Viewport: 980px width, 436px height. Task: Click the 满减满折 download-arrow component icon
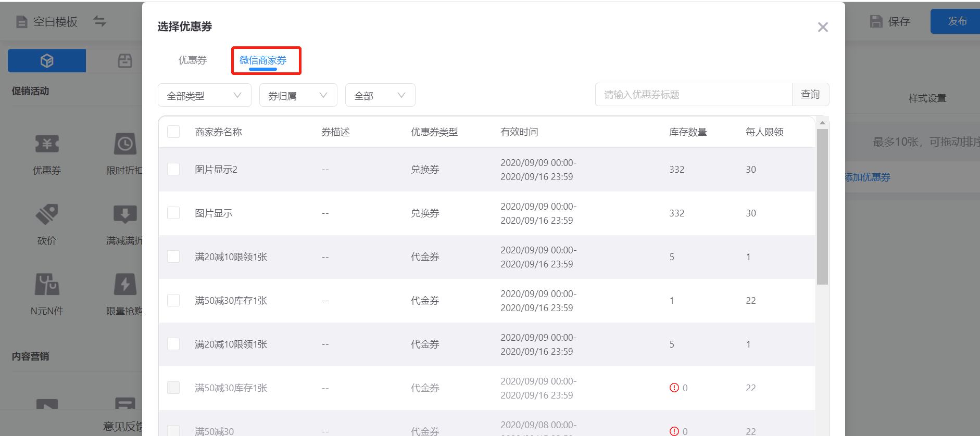coord(125,214)
